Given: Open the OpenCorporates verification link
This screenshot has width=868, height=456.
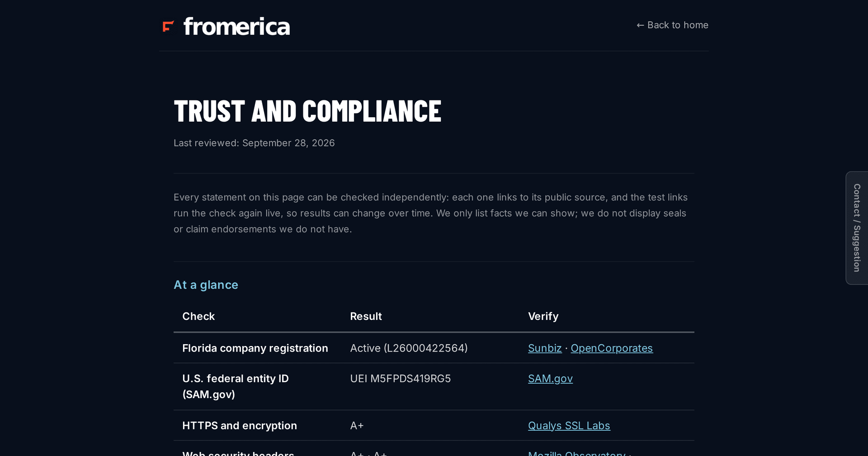Looking at the screenshot, I should click(x=612, y=348).
